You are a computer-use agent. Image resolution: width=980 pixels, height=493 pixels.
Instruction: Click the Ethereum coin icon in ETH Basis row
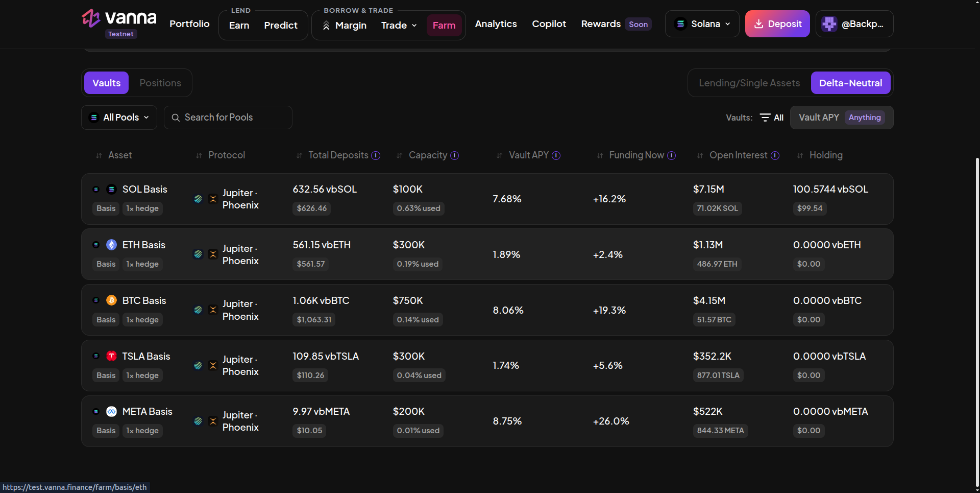coord(111,245)
